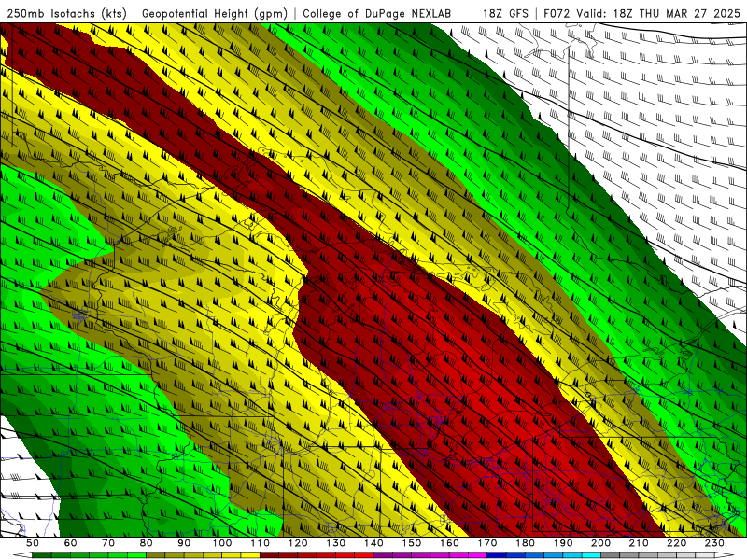747x560 pixels.
Task: Click the 130 label on the color scale
Action: 336,543
